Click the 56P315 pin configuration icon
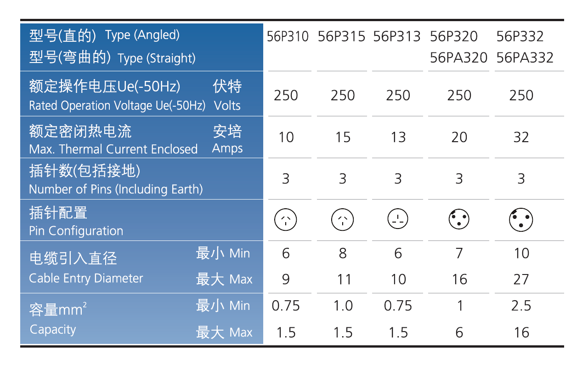588x366 pixels. tap(342, 220)
